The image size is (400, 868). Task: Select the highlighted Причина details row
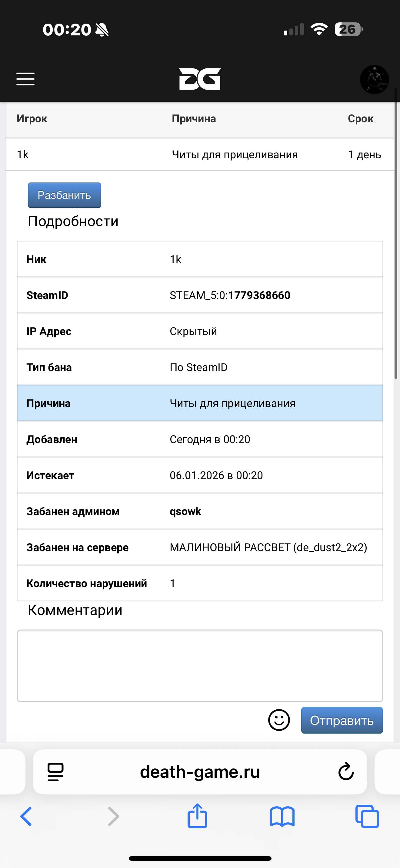(x=200, y=403)
